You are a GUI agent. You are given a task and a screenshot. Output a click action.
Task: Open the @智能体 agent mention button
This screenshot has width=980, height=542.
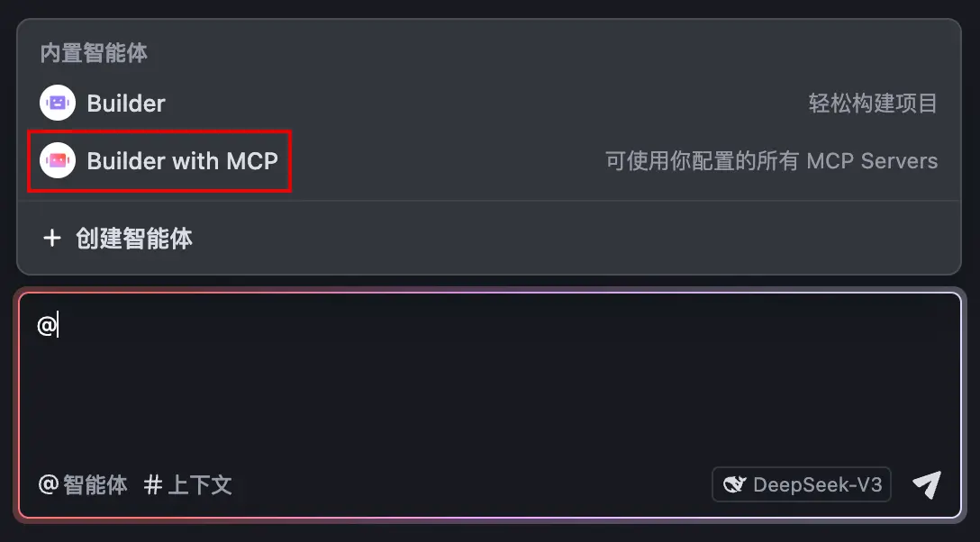tap(83, 484)
